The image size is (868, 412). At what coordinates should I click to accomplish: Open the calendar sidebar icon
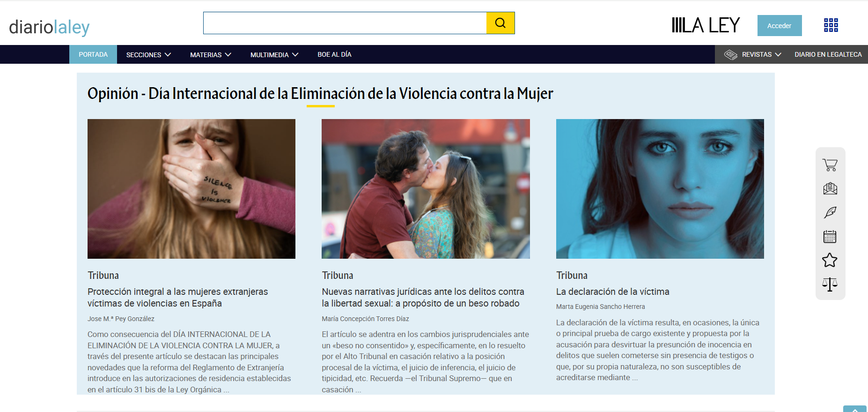pos(830,237)
